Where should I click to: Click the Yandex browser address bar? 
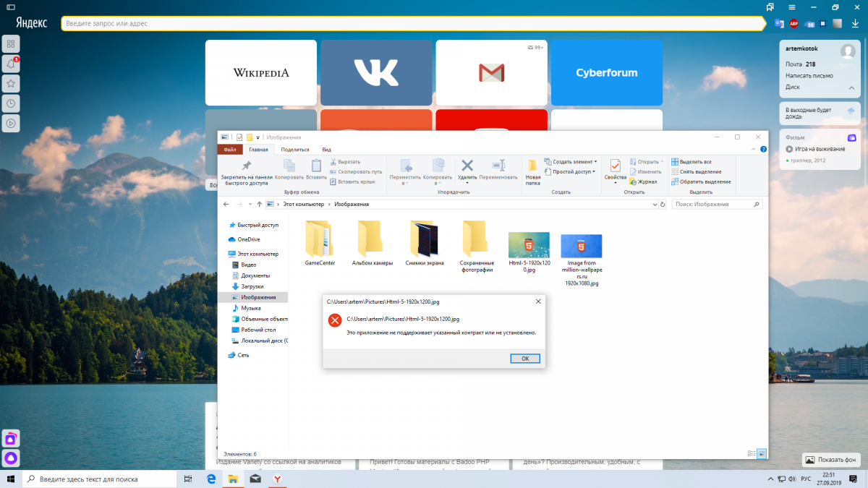pos(412,24)
